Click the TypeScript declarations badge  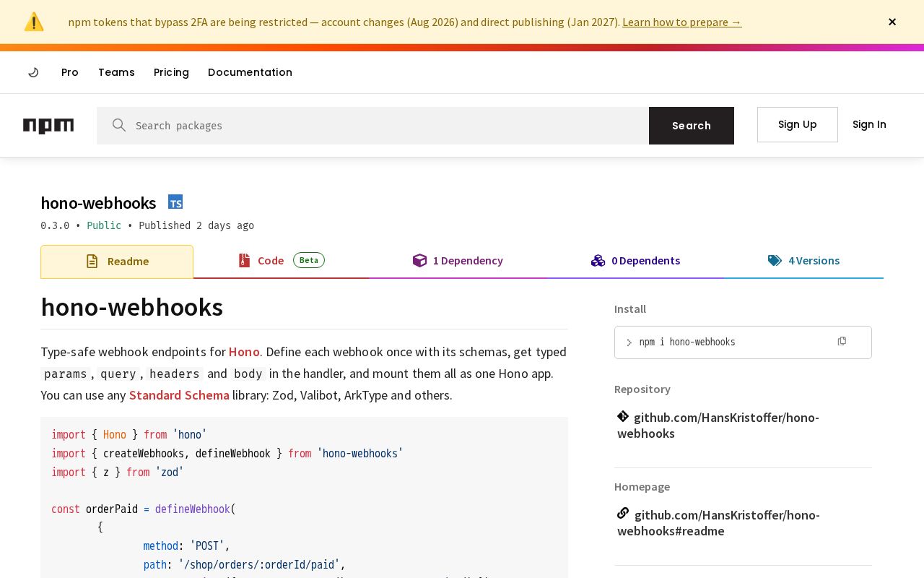click(x=175, y=202)
